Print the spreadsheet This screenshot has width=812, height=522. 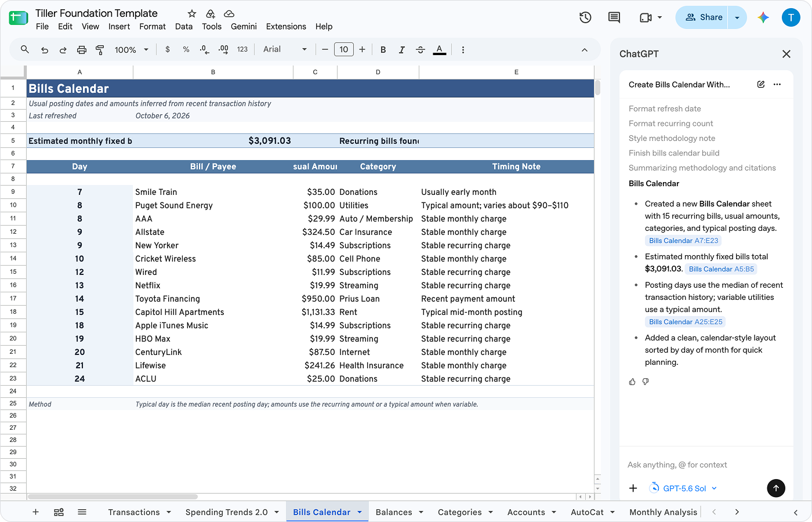pyautogui.click(x=82, y=50)
